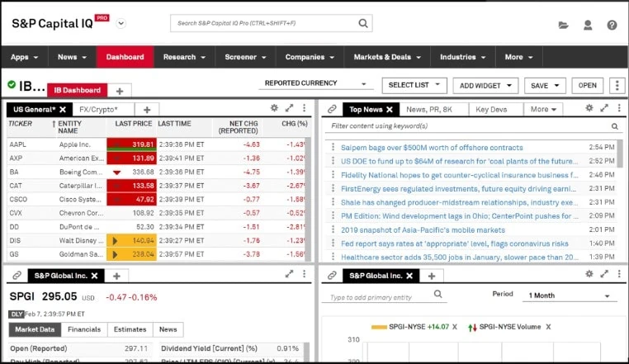This screenshot has width=629, height=364.
Task: Open the user profile icon
Action: 588,26
